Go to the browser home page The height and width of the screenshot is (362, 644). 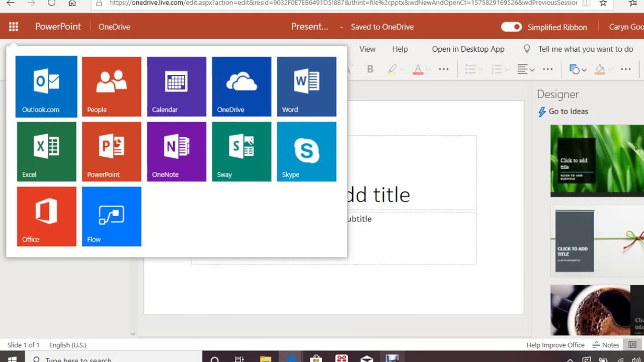[x=72, y=3]
